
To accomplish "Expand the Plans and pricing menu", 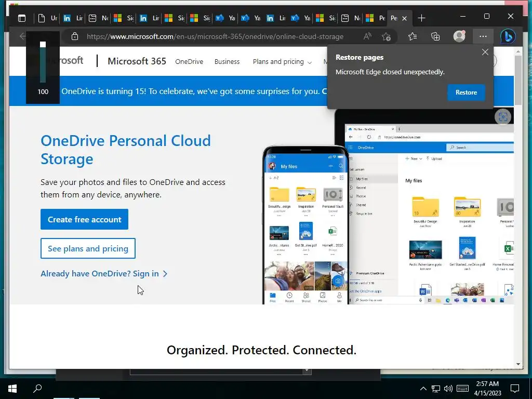I will coord(282,61).
